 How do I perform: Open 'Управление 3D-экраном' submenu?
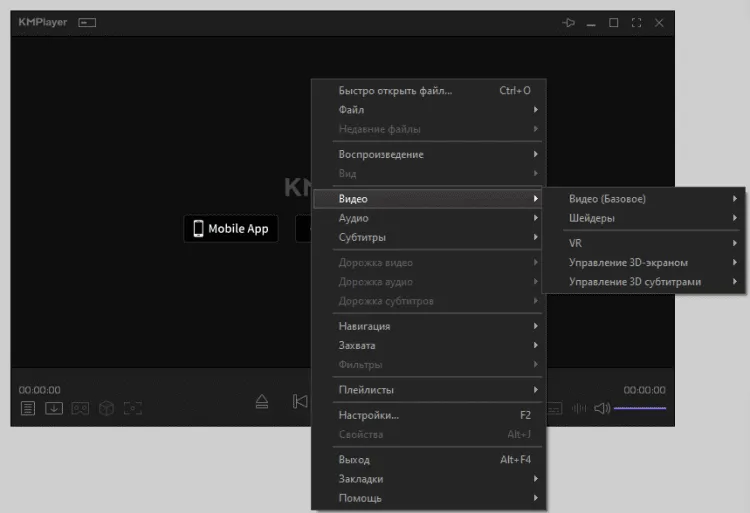click(644, 262)
